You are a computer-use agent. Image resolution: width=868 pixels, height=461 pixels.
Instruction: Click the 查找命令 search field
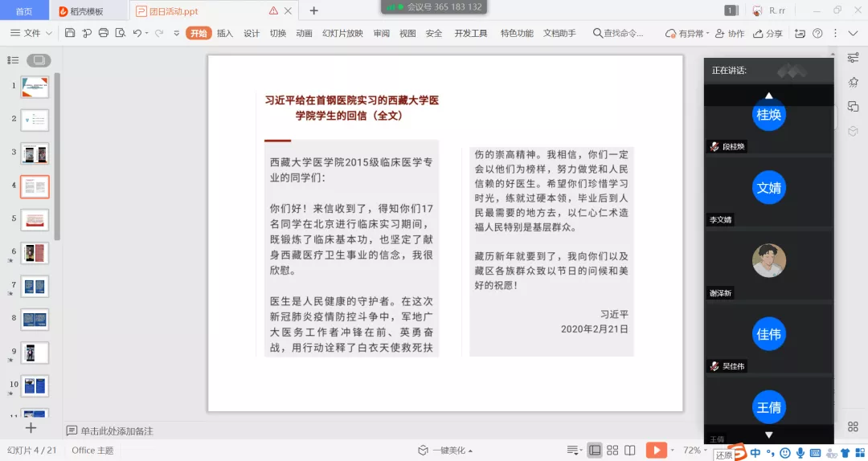(618, 33)
